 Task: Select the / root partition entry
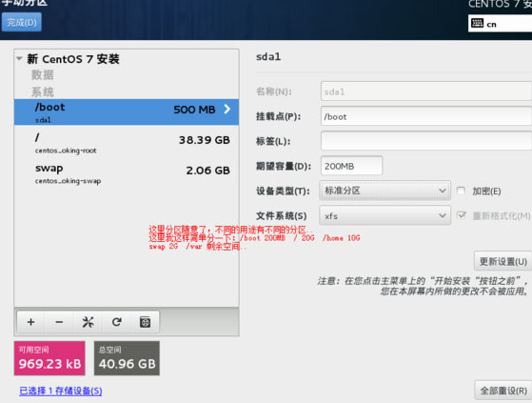127,143
